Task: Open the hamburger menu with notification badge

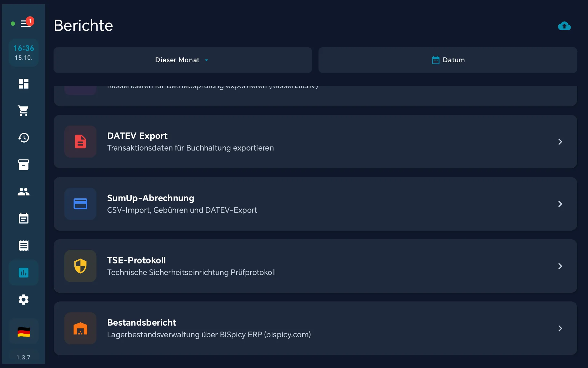Action: [x=26, y=23]
